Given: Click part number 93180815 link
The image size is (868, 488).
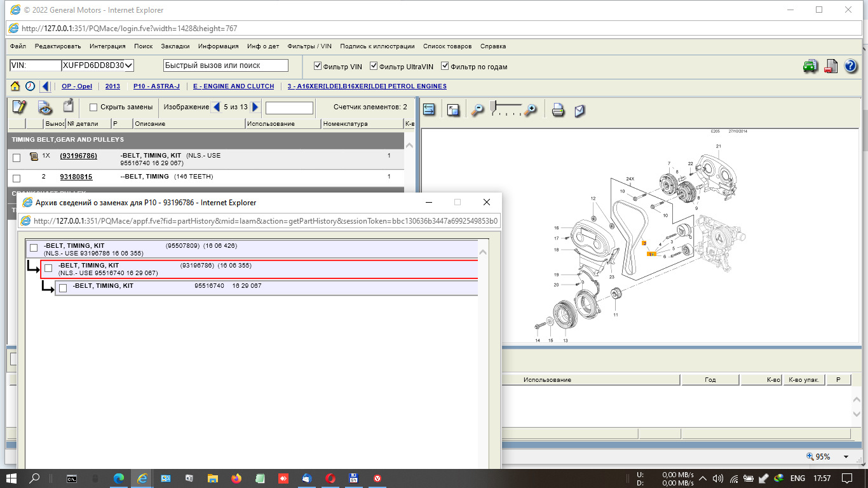Looking at the screenshot, I should pyautogui.click(x=76, y=177).
